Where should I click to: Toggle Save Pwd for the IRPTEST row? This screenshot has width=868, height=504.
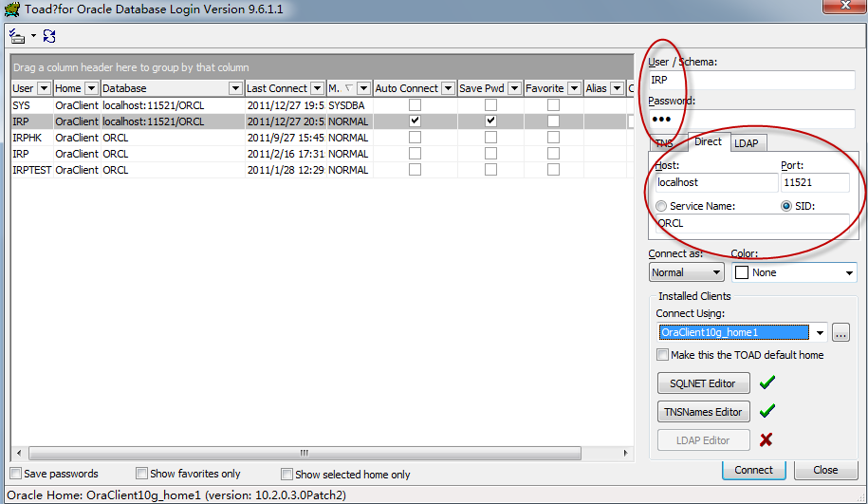coord(490,170)
